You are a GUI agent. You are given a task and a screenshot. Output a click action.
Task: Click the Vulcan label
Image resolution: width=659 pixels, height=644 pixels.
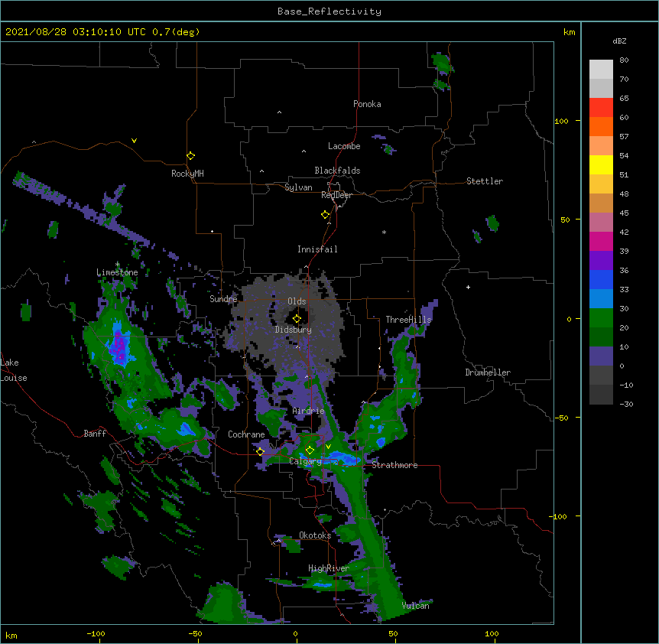point(416,605)
